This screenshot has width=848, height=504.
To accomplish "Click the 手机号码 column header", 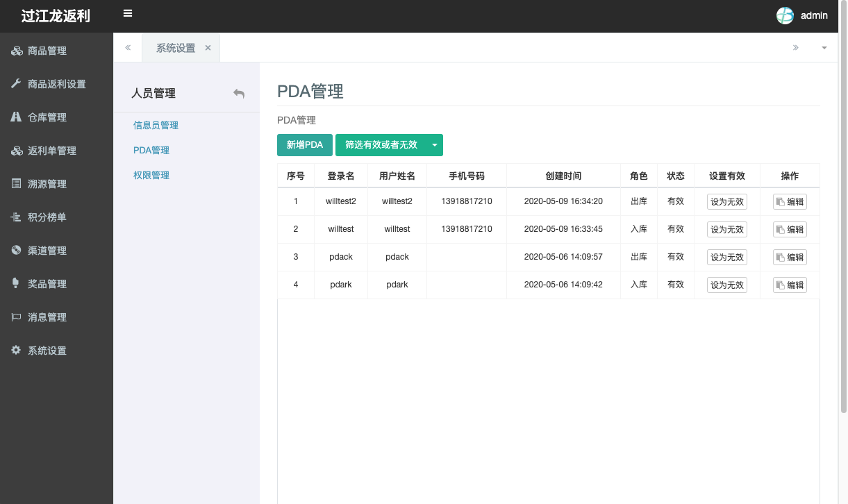I will 467,176.
